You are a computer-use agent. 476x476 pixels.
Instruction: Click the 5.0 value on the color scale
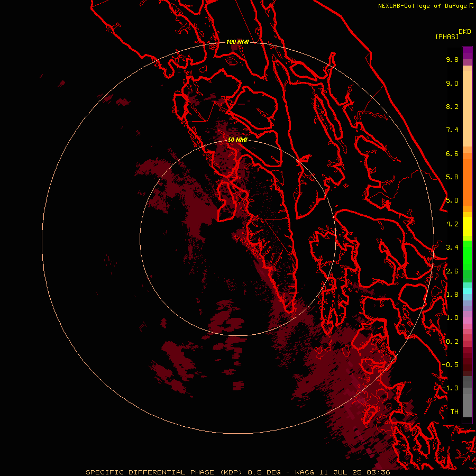(x=452, y=200)
